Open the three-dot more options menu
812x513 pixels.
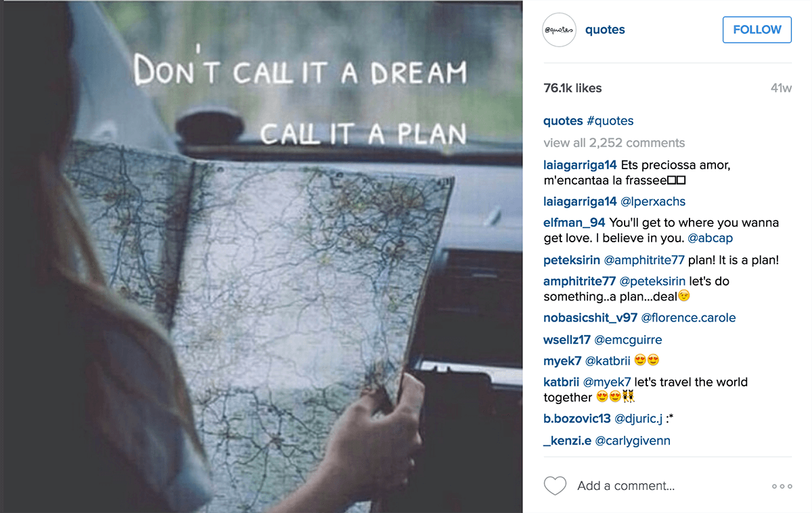click(782, 486)
